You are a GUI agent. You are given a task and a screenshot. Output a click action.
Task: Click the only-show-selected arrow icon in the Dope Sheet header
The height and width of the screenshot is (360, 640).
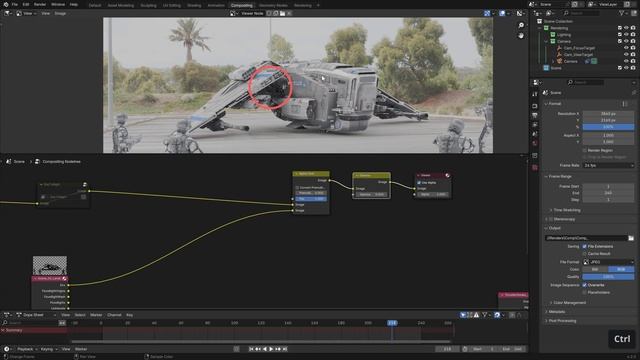(x=463, y=315)
